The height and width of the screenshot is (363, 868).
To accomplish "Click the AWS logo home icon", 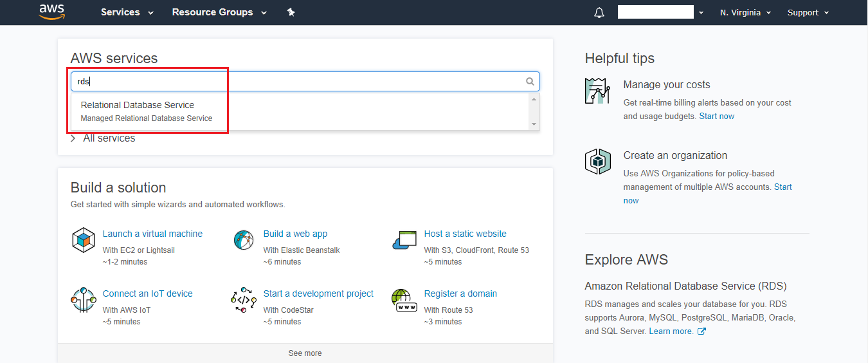I will point(51,12).
